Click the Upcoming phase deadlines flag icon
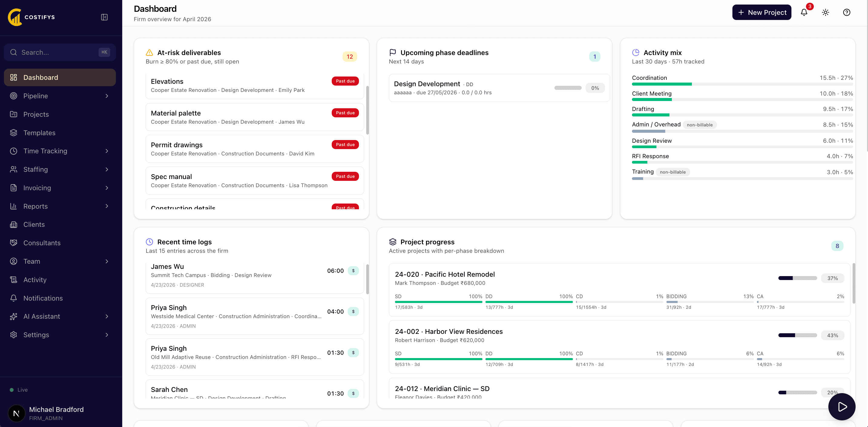The width and height of the screenshot is (868, 427). [393, 53]
